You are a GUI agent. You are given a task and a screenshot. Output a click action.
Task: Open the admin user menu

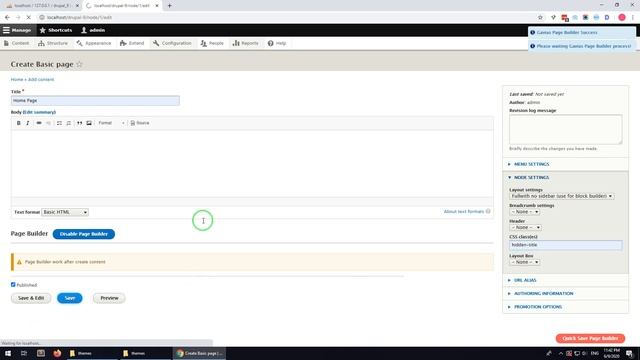(x=93, y=30)
